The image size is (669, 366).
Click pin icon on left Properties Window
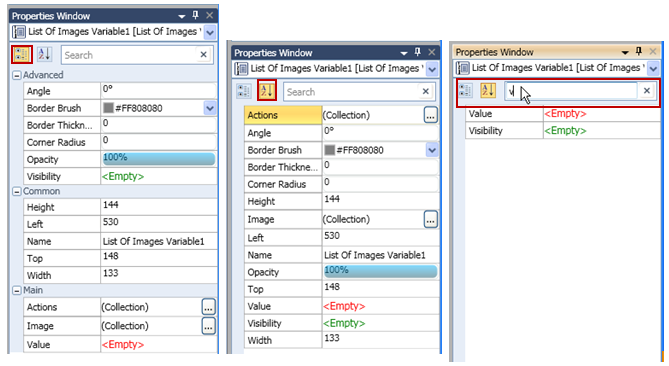195,15
